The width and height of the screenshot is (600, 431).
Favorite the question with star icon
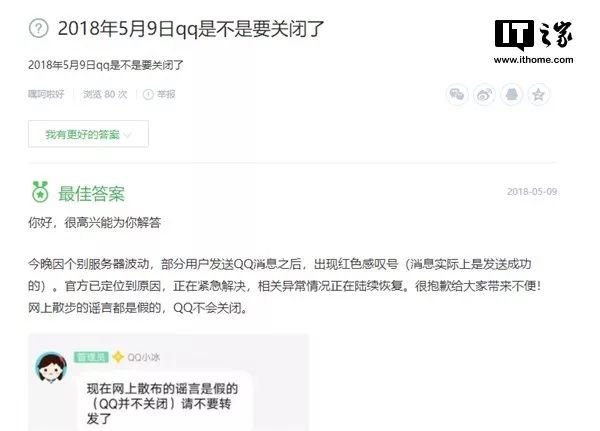[x=539, y=94]
